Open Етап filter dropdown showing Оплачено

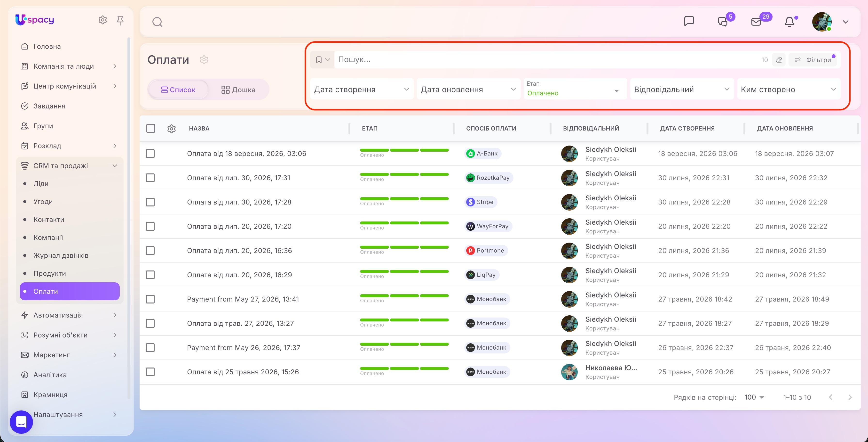575,89
